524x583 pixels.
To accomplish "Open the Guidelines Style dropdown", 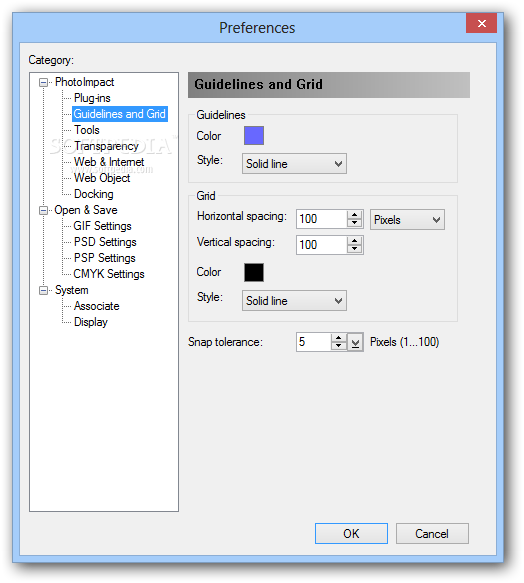I will point(294,164).
